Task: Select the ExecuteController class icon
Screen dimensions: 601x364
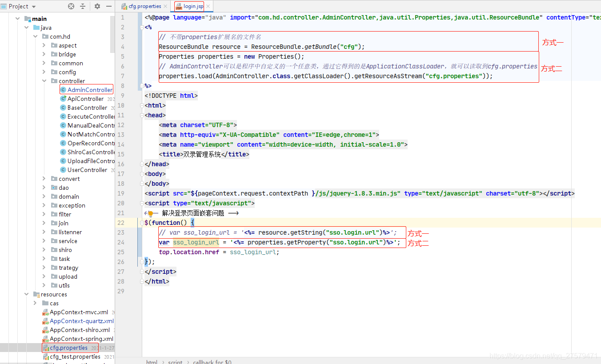Action: 63,116
